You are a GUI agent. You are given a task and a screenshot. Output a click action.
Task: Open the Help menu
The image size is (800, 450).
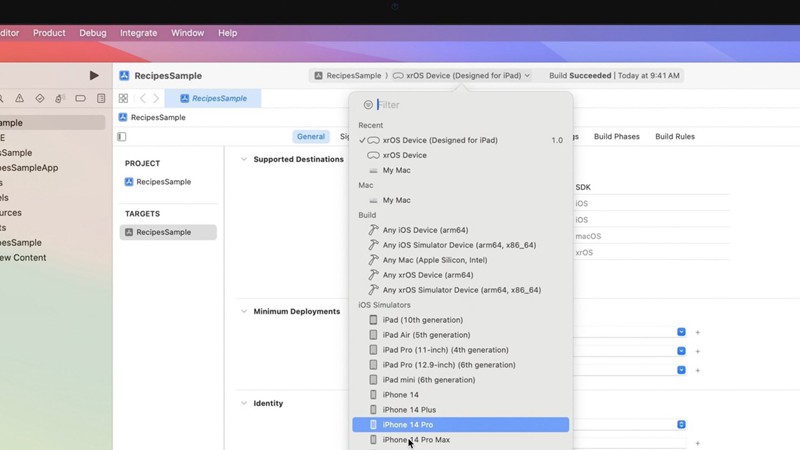pyautogui.click(x=228, y=33)
